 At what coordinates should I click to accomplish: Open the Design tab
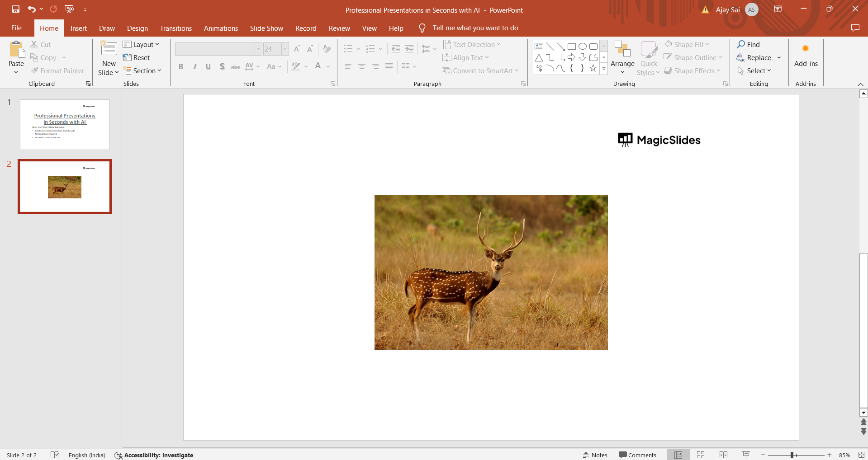pos(137,28)
